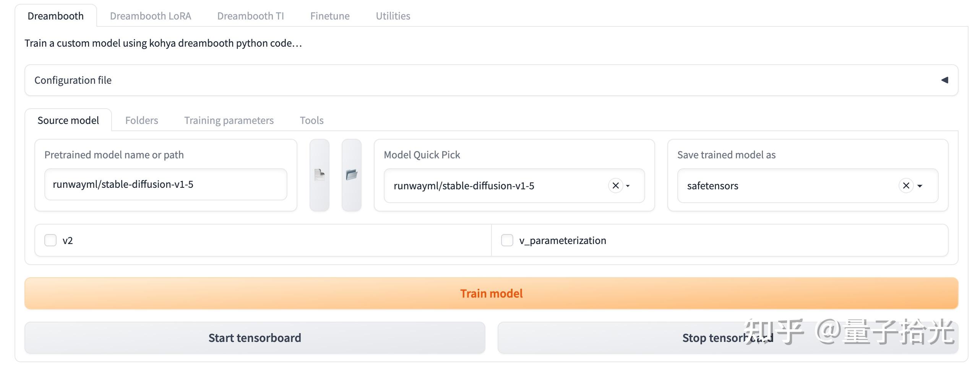Click Stop tensorboard

pos(728,338)
